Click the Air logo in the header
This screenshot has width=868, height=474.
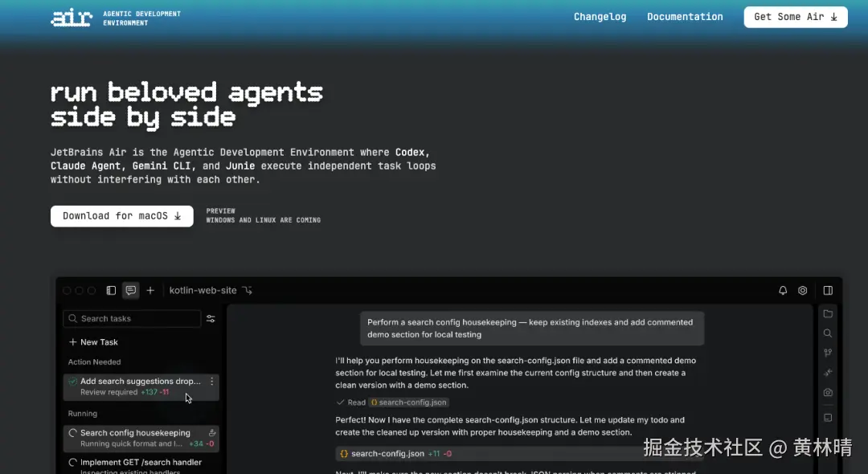(x=72, y=18)
